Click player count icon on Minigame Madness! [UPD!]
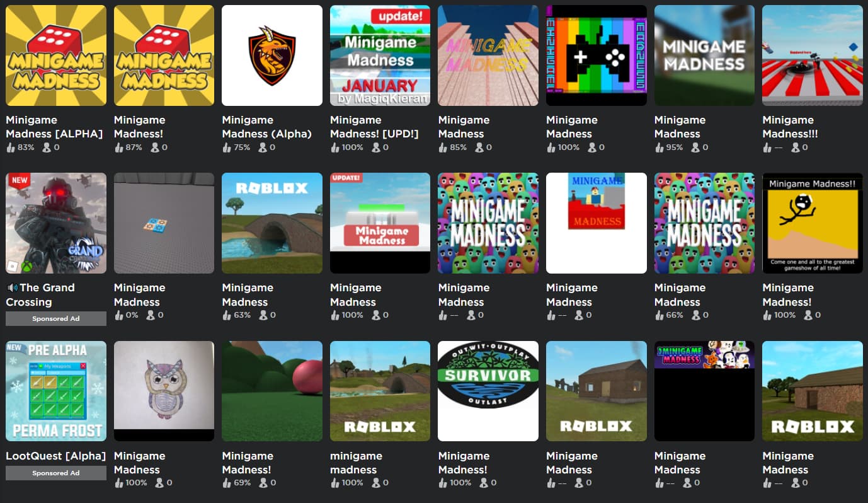 (x=376, y=147)
